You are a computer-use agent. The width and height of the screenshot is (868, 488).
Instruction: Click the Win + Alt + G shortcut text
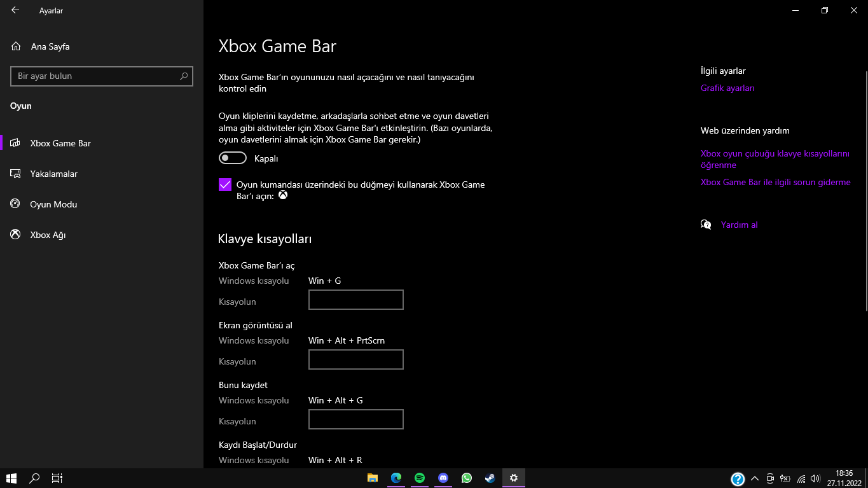pos(336,400)
